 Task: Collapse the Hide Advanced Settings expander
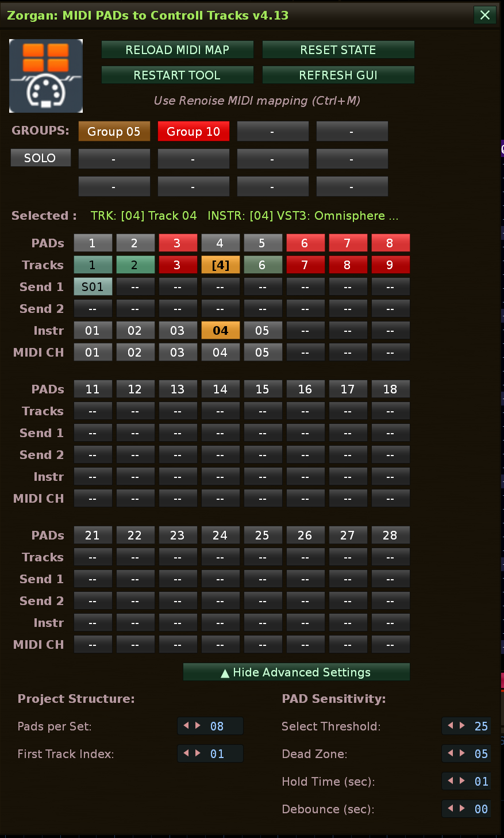pyautogui.click(x=296, y=672)
